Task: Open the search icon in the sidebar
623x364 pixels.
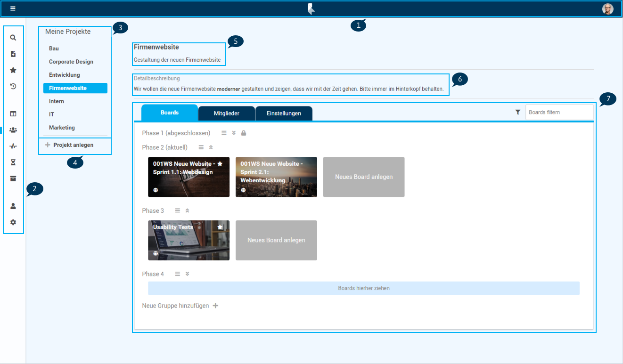Action: point(13,38)
